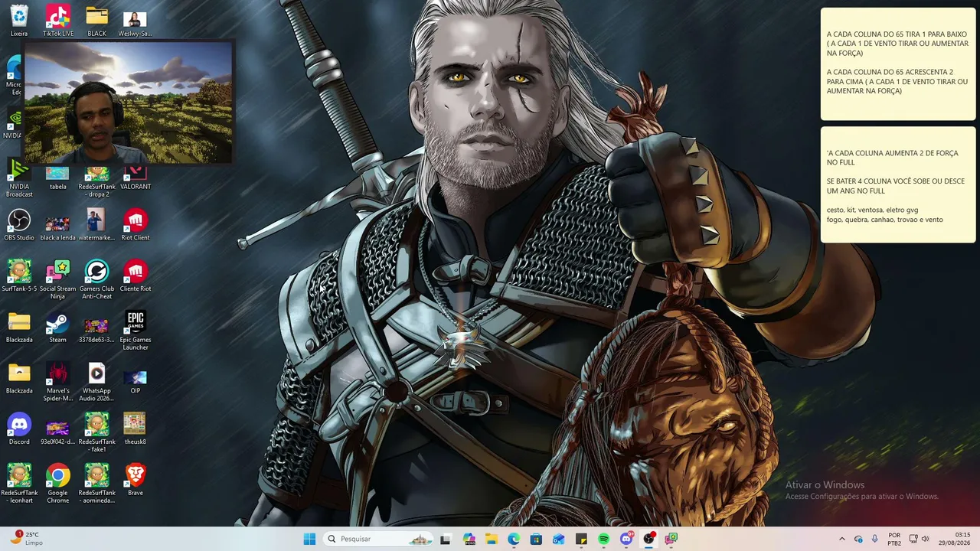Viewport: 980px width, 551px height.
Task: Select the Marvel's Spider-M... shortcut
Action: pos(58,382)
